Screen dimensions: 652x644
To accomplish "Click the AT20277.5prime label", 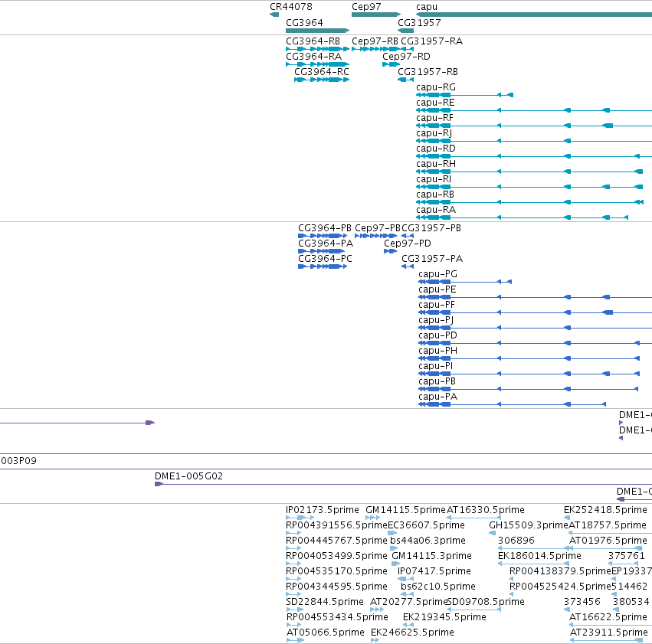I will tap(408, 602).
